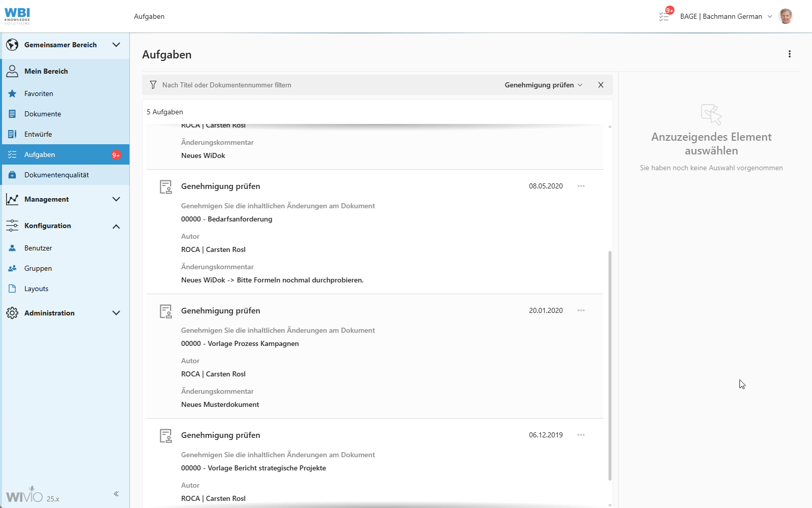Open options for task dated 06.12.2019

[x=581, y=435]
